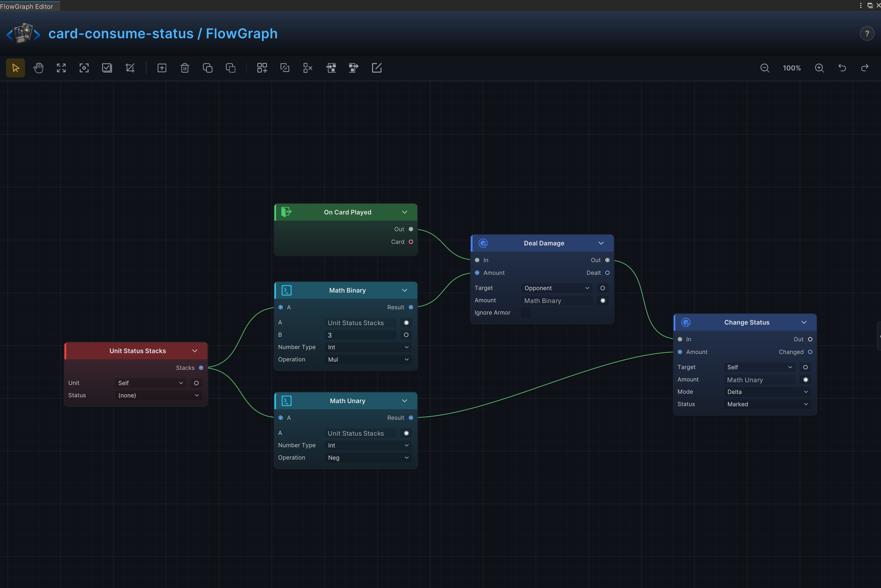Viewport: 881px width, 588px height.
Task: Toggle the circle beside Math Binary B field
Action: 406,335
